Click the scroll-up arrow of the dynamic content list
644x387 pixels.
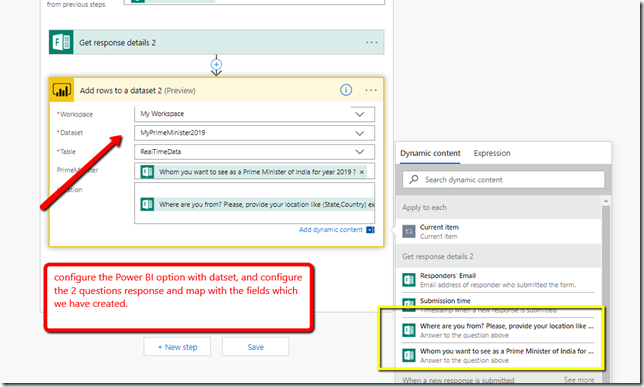pos(605,200)
